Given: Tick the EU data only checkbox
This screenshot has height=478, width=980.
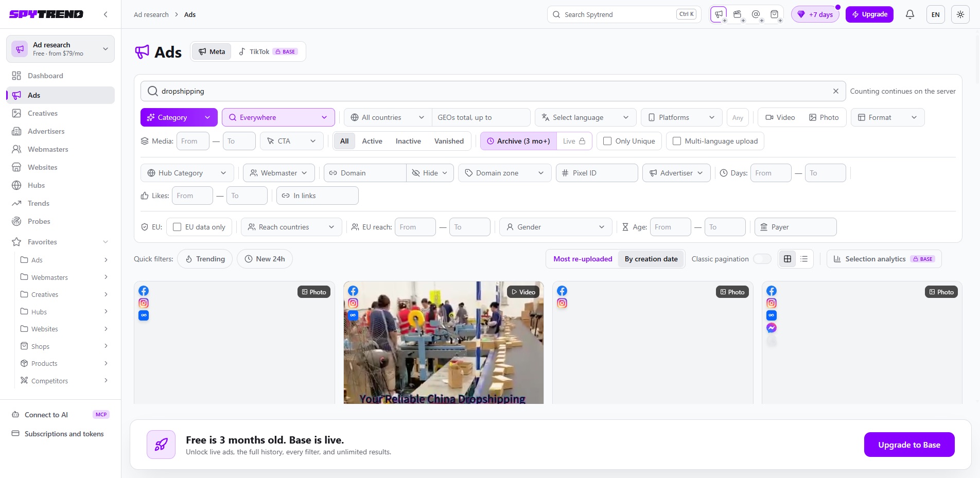Looking at the screenshot, I should [x=177, y=227].
